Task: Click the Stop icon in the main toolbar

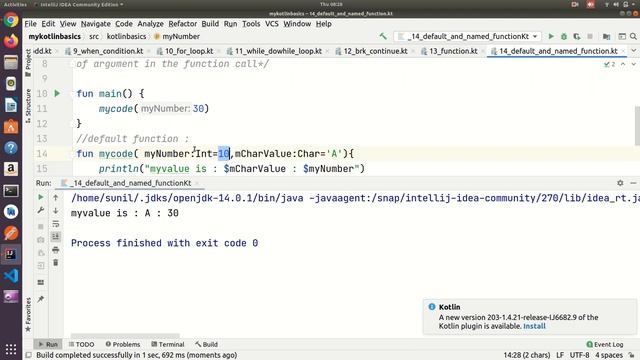Action: (590, 36)
